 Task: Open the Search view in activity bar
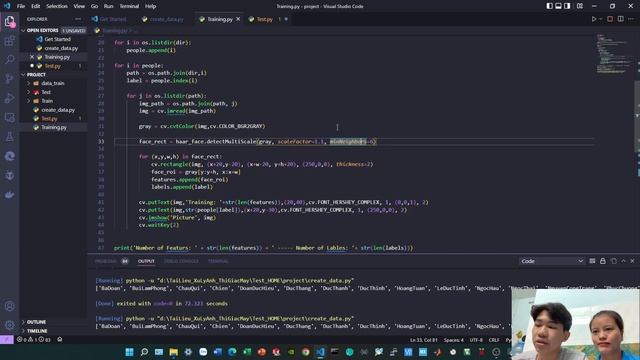click(9, 60)
